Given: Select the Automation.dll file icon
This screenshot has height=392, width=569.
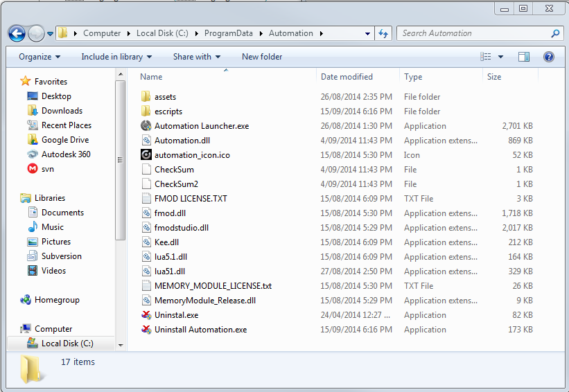Looking at the screenshot, I should (x=146, y=141).
